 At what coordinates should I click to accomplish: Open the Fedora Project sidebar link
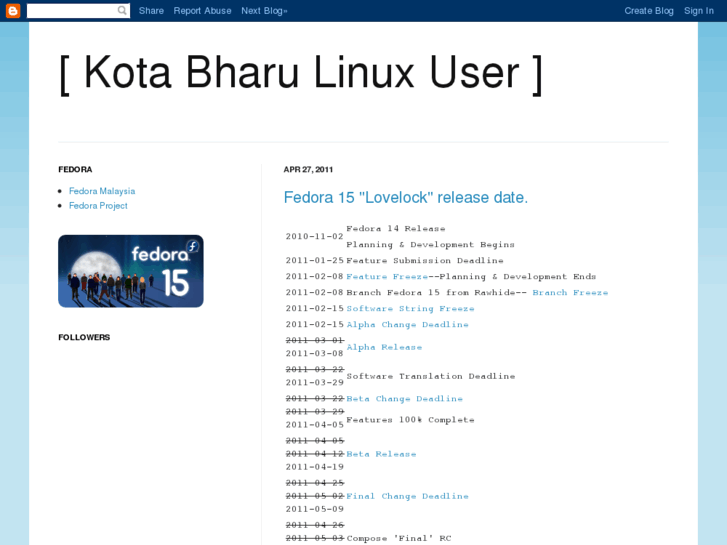pyautogui.click(x=98, y=205)
